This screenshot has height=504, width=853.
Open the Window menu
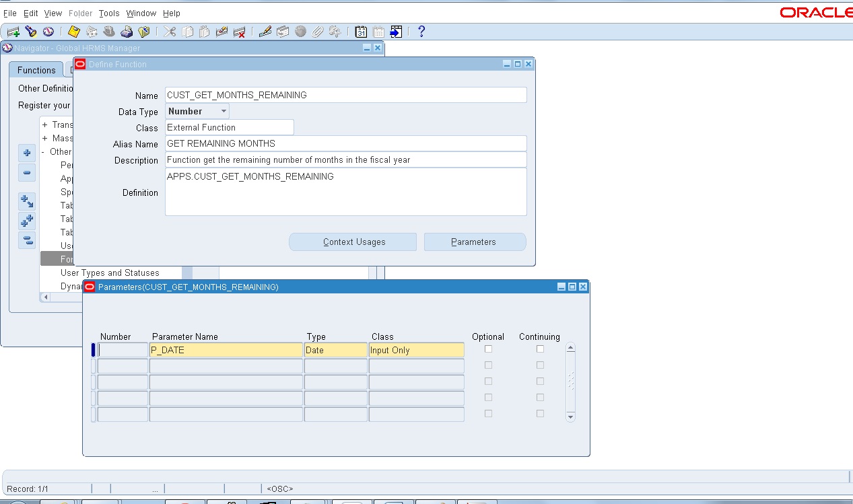141,13
